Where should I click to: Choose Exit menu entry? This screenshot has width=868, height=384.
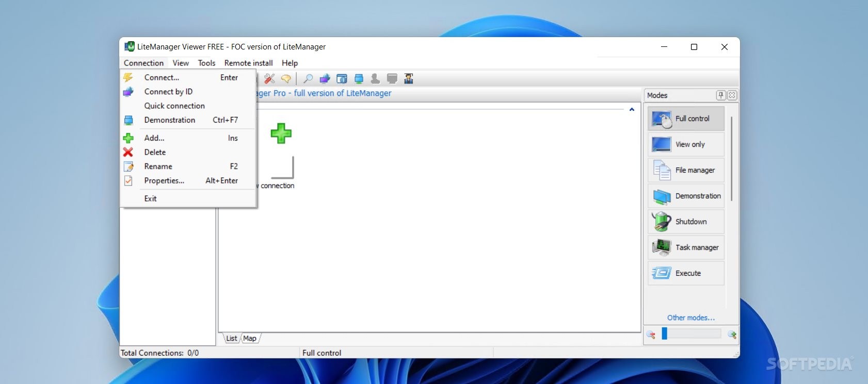tap(188, 198)
